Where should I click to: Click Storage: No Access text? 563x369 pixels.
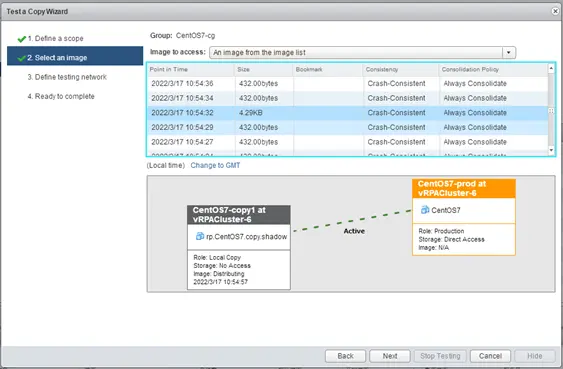222,266
